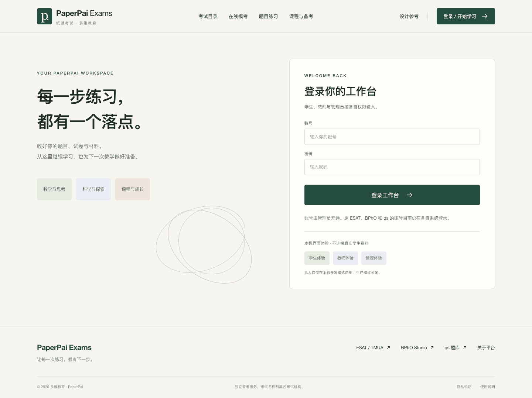
Task: Click the PaperPai Exams header title
Action: click(84, 14)
